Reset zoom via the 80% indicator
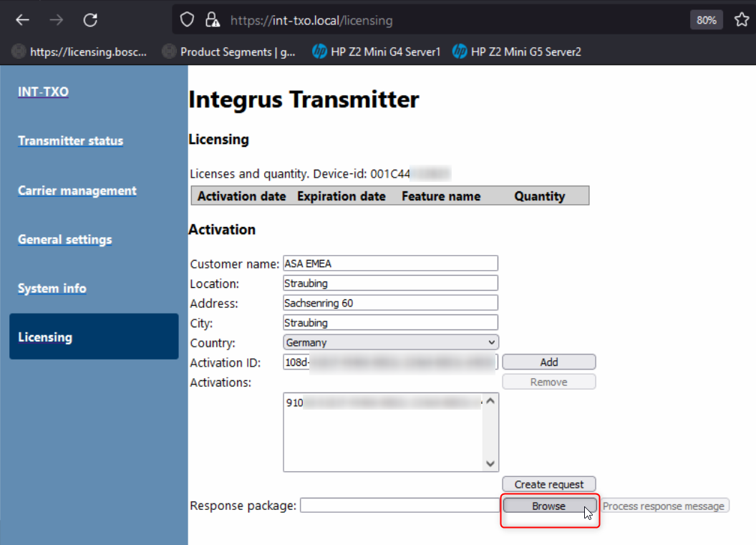 pyautogui.click(x=706, y=20)
